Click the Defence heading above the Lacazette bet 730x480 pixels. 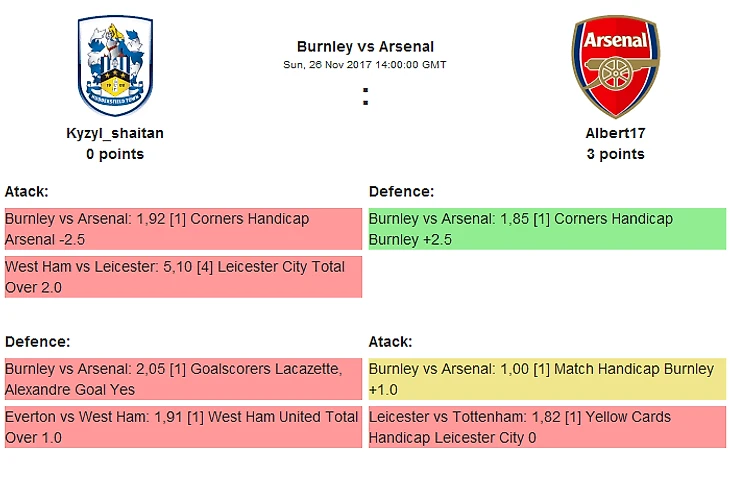click(38, 341)
